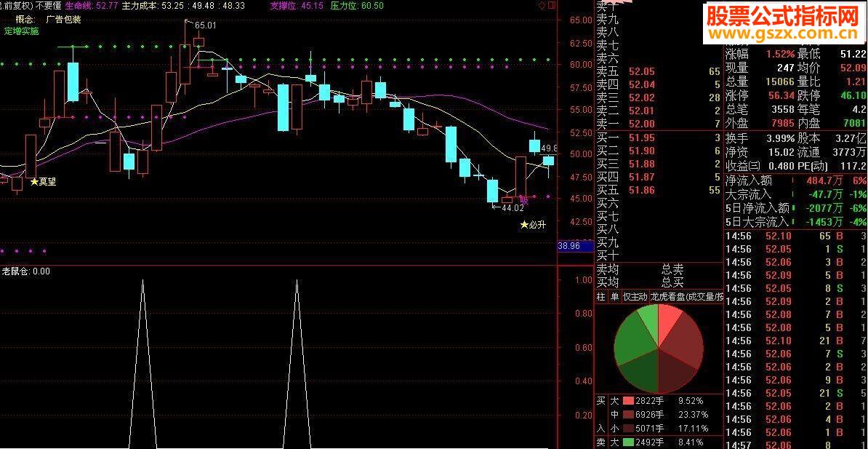Click the 跌停 value 46.10
This screenshot has height=449, width=868.
853,95
